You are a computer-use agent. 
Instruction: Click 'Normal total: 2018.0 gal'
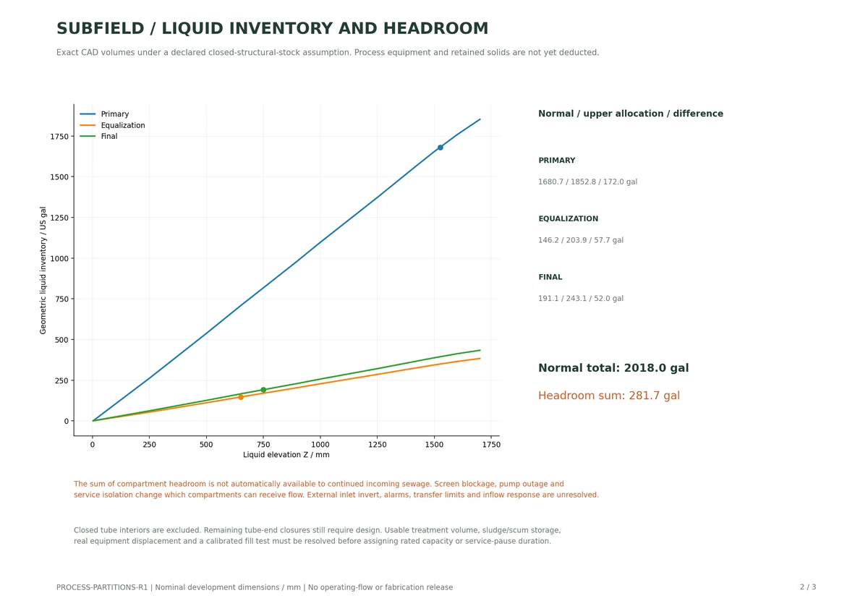613,368
